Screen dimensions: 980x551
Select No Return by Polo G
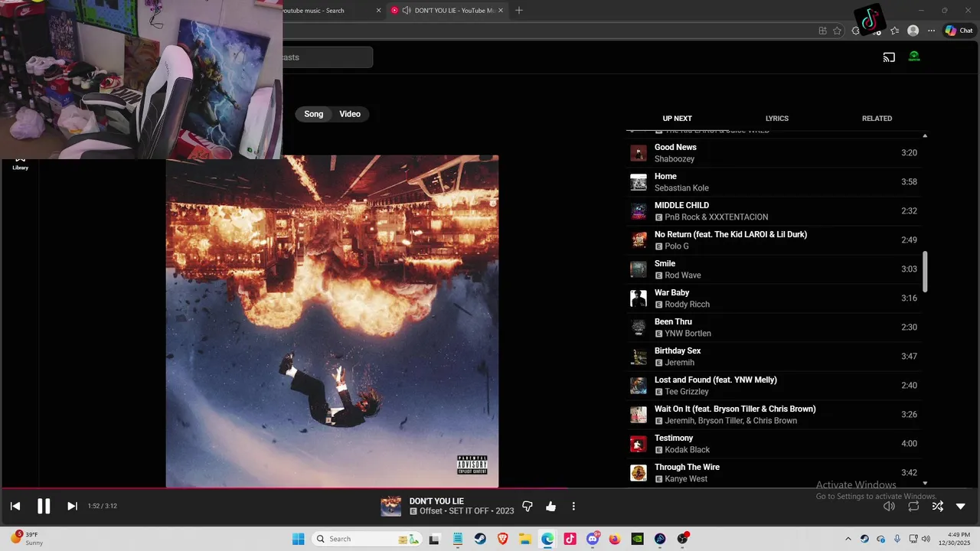pyautogui.click(x=773, y=240)
